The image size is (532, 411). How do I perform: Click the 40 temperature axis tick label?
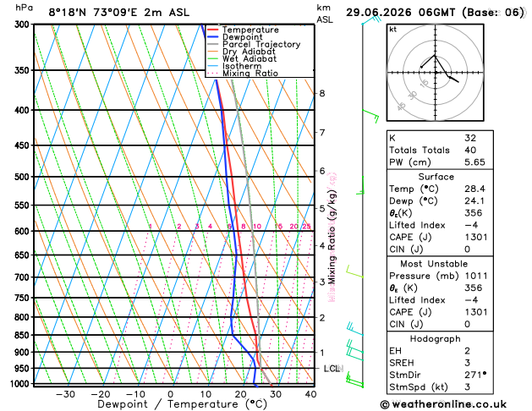pos(310,394)
